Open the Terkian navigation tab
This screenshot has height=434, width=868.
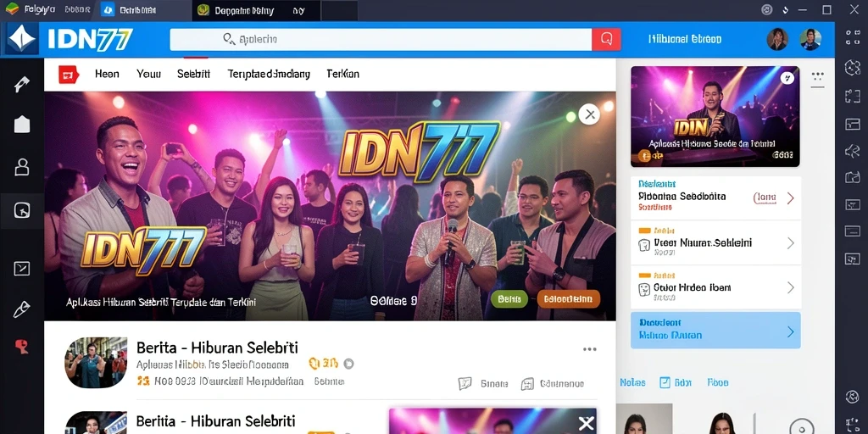click(x=342, y=74)
